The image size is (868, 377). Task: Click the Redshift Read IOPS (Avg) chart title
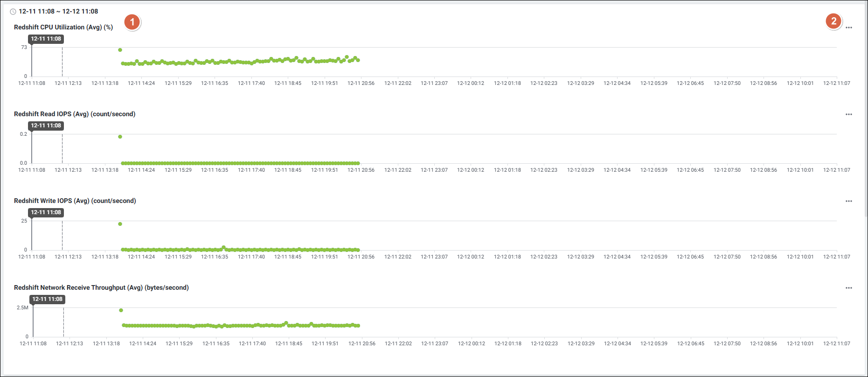[x=75, y=114]
